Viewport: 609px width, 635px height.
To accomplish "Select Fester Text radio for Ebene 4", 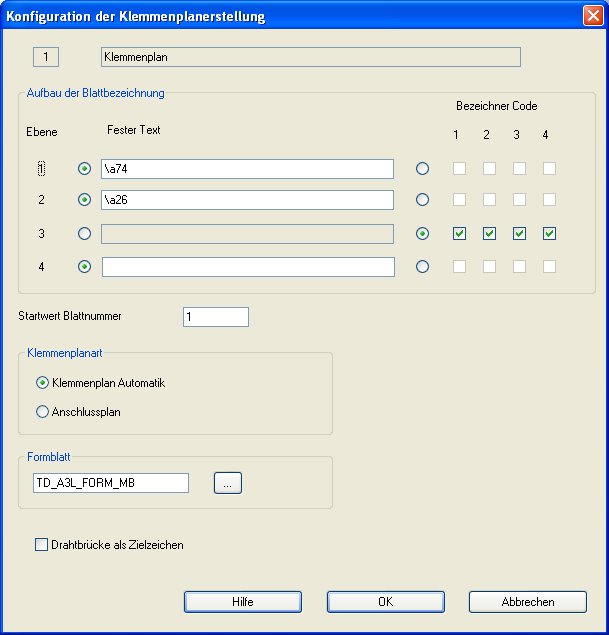I will (x=84, y=266).
